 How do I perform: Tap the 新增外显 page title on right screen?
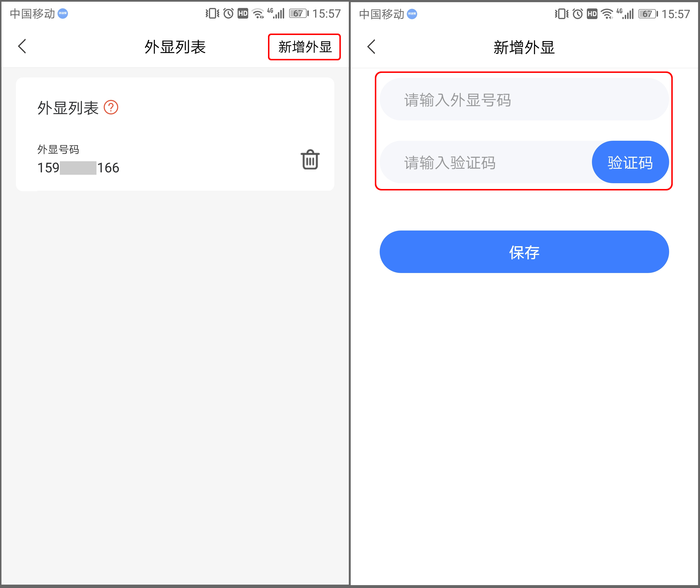pyautogui.click(x=524, y=47)
